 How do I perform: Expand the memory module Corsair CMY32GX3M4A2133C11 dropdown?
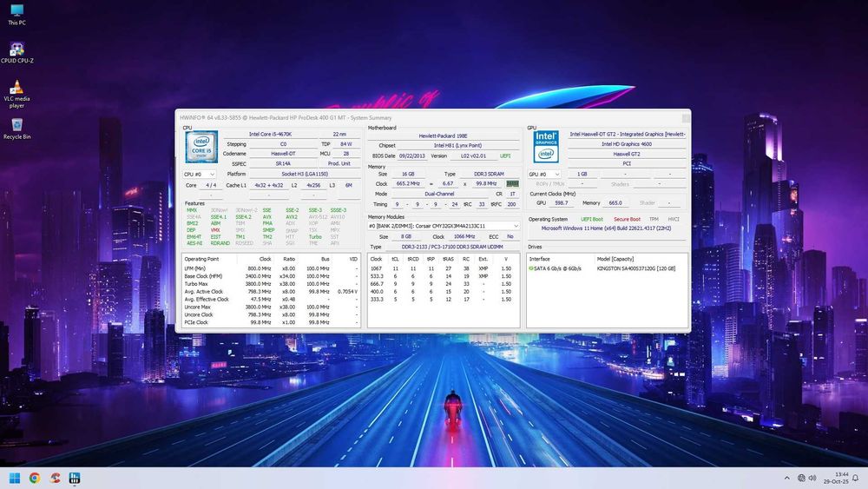(444, 226)
